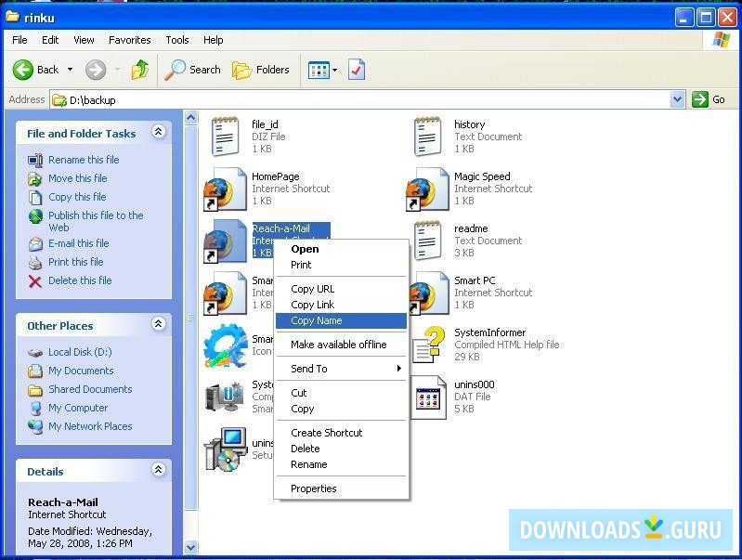Select the computer application icon left of SystemInformer
The width and height of the screenshot is (742, 560).
pos(224,397)
